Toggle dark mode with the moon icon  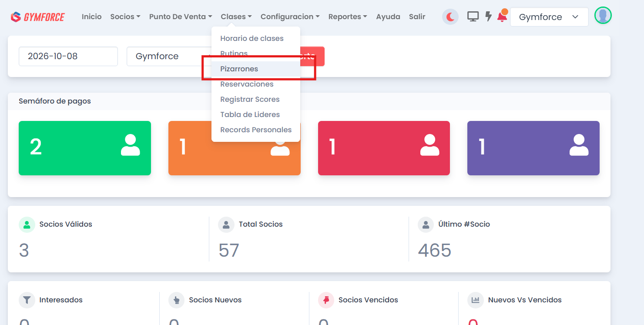pos(450,17)
